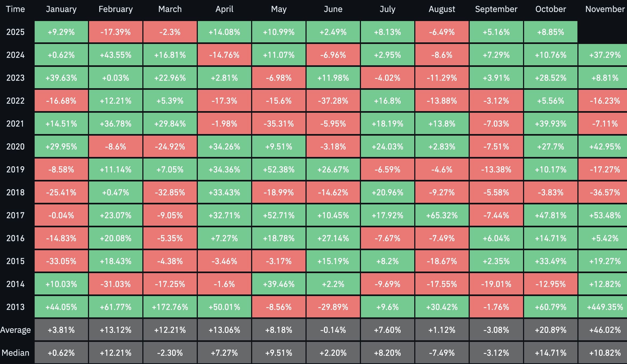Click the 2013 March cell showing +172.76%
Screen dimensions: 627x364
pos(170,307)
